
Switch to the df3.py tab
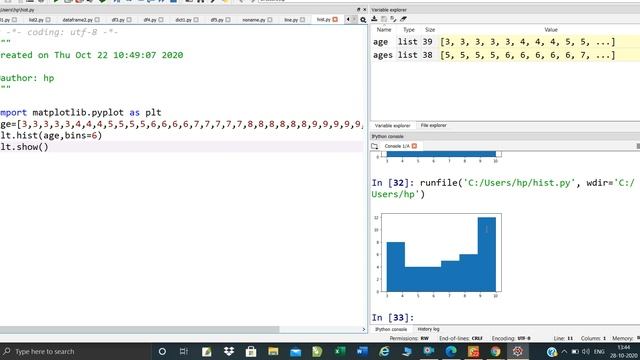click(x=118, y=20)
